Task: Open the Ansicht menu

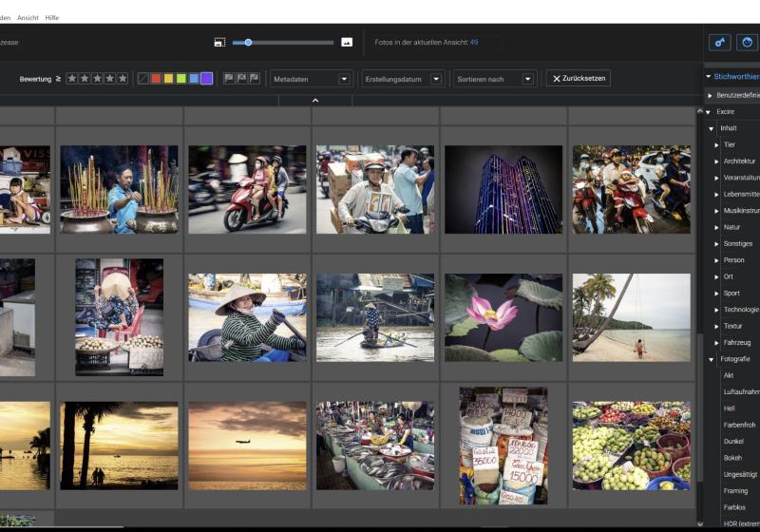Action: 28,17
